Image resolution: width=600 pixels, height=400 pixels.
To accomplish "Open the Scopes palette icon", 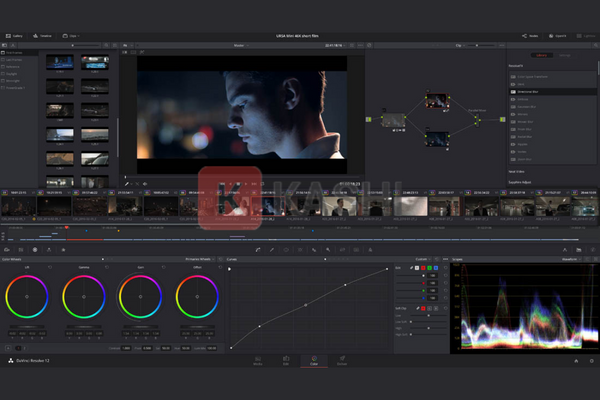I will [x=579, y=250].
